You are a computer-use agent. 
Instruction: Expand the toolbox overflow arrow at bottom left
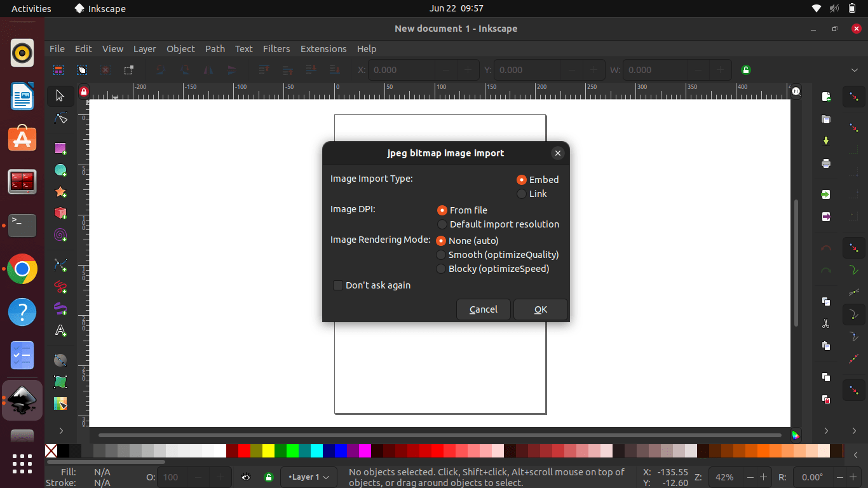(61, 431)
